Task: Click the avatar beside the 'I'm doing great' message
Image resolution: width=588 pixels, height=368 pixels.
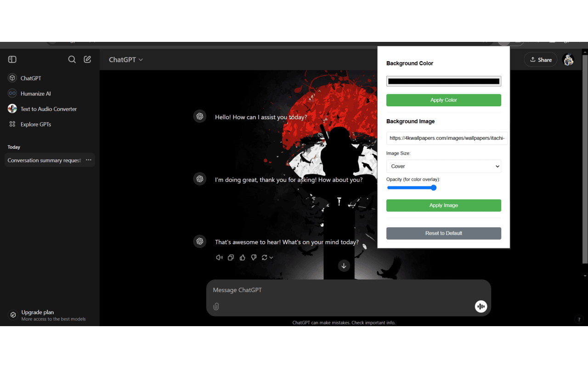Action: [x=200, y=179]
